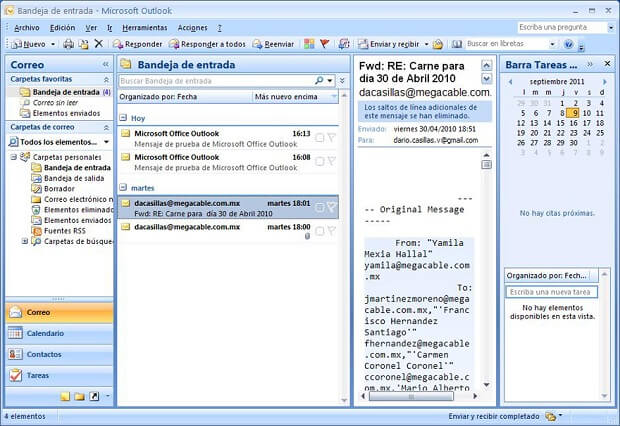
Task: Click Más nuevo encima sort header
Action: point(295,97)
